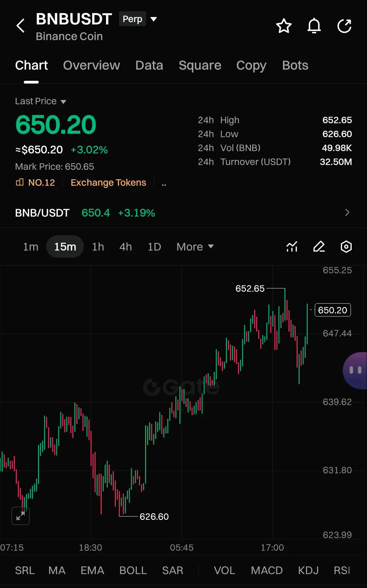Tap the back arrow icon
The width and height of the screenshot is (367, 588).
[x=21, y=26]
